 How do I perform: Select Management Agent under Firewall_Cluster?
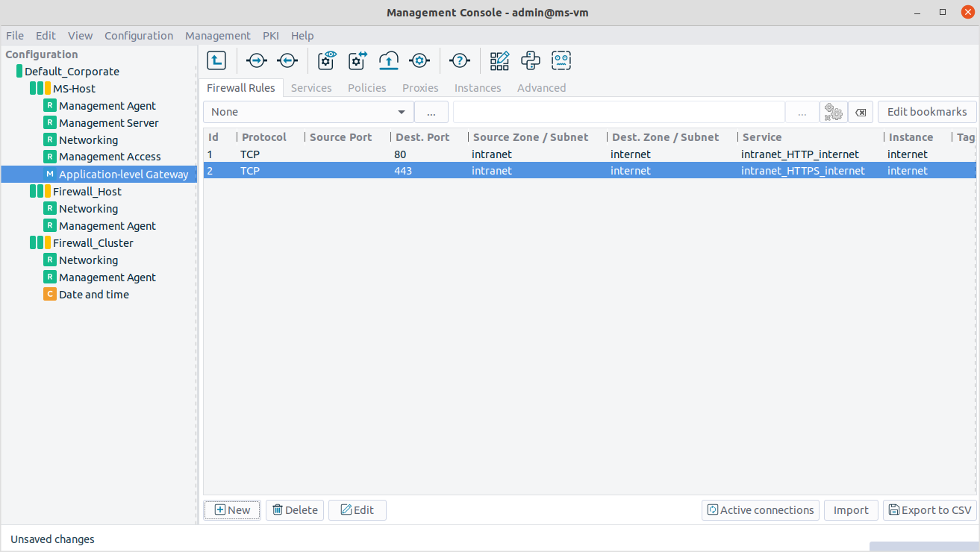click(x=107, y=277)
